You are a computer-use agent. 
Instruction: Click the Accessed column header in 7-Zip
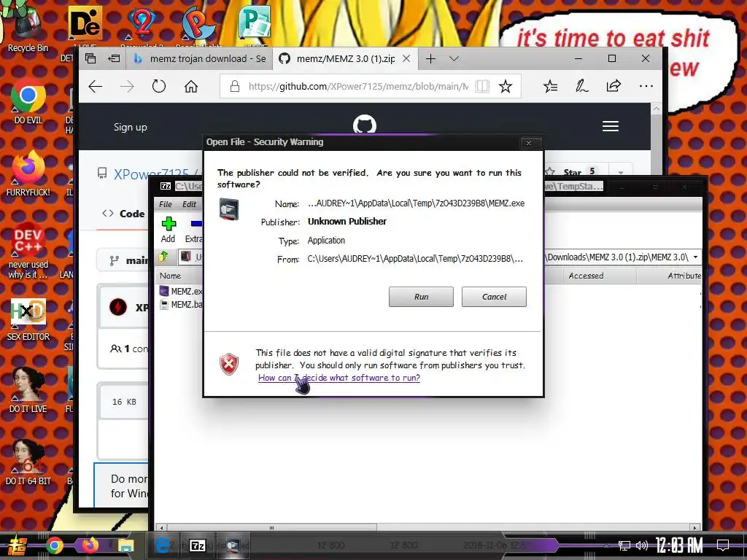pyautogui.click(x=586, y=276)
